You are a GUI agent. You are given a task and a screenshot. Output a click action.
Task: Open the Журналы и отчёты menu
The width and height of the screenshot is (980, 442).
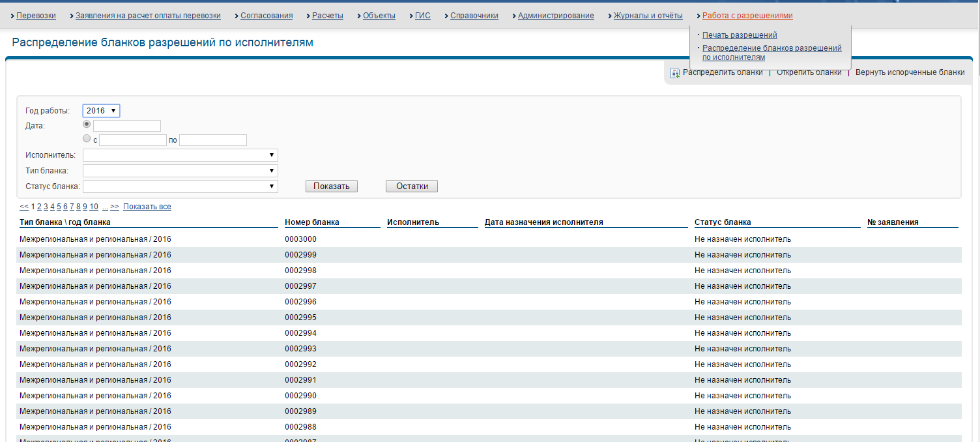click(648, 16)
